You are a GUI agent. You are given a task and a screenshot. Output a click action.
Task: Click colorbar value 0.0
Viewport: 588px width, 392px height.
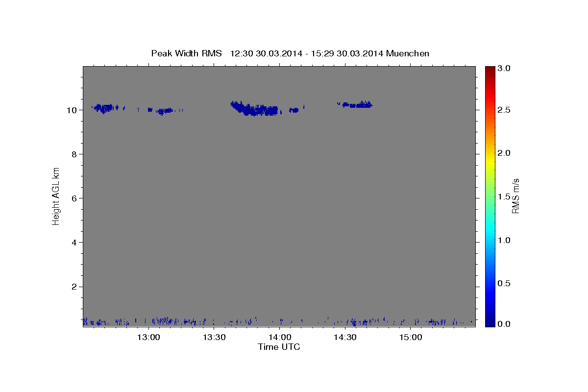pyautogui.click(x=505, y=324)
